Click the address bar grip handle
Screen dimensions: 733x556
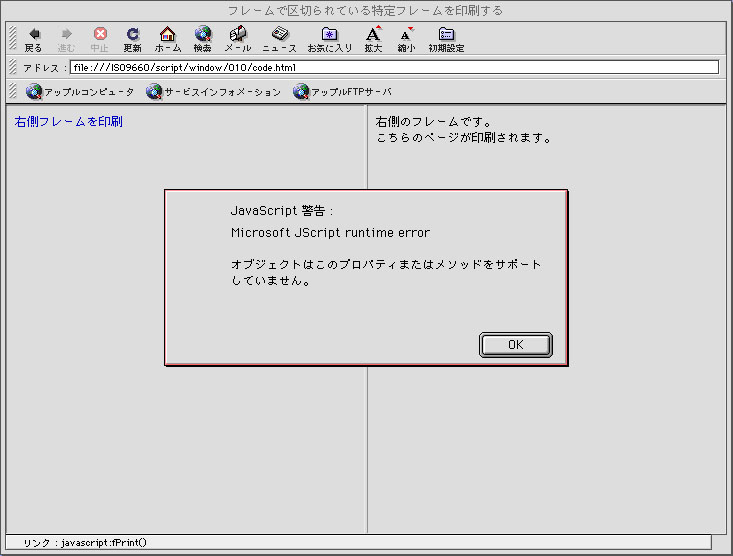pos(13,67)
